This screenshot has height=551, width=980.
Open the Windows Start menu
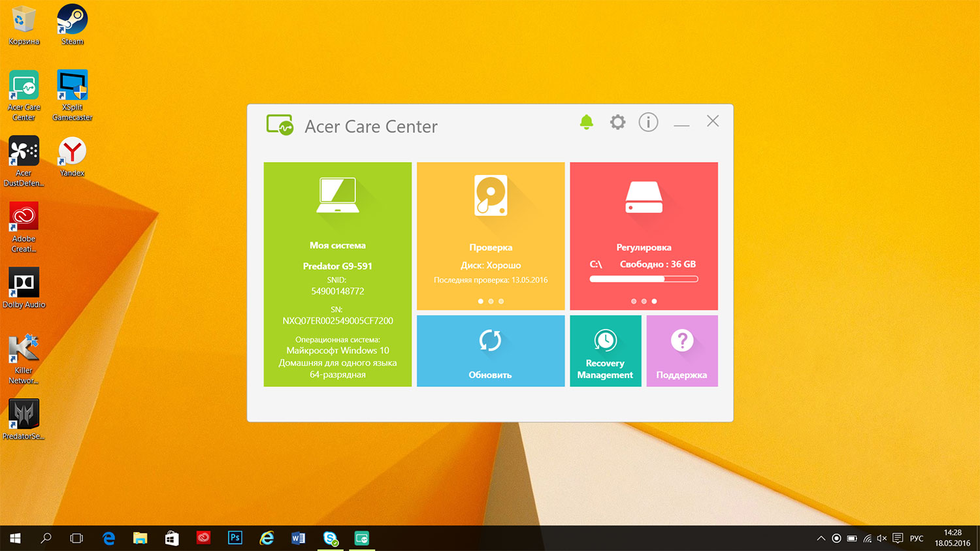tap(15, 539)
